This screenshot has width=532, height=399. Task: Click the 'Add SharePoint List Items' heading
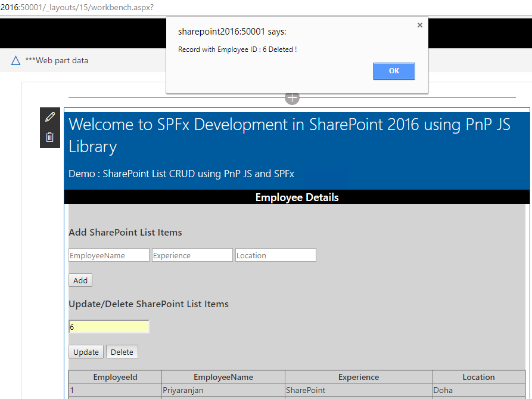pos(125,232)
